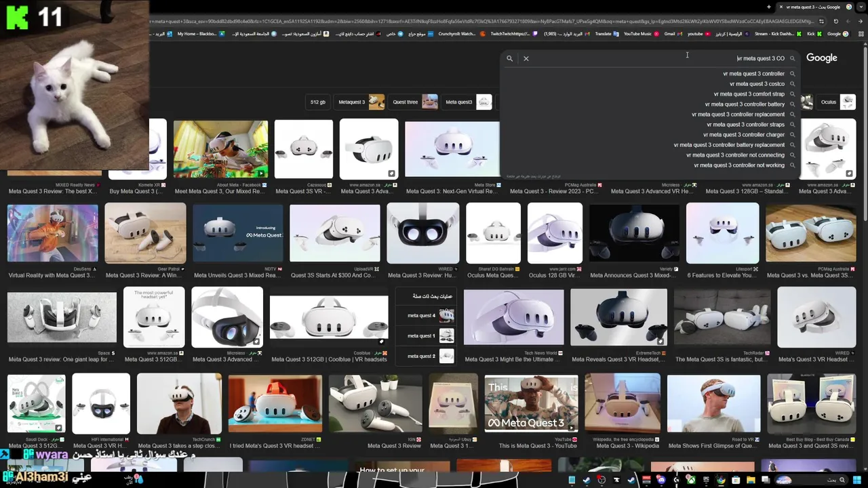
Task: Click the 'Quest three' filter chip
Action: pos(414,102)
